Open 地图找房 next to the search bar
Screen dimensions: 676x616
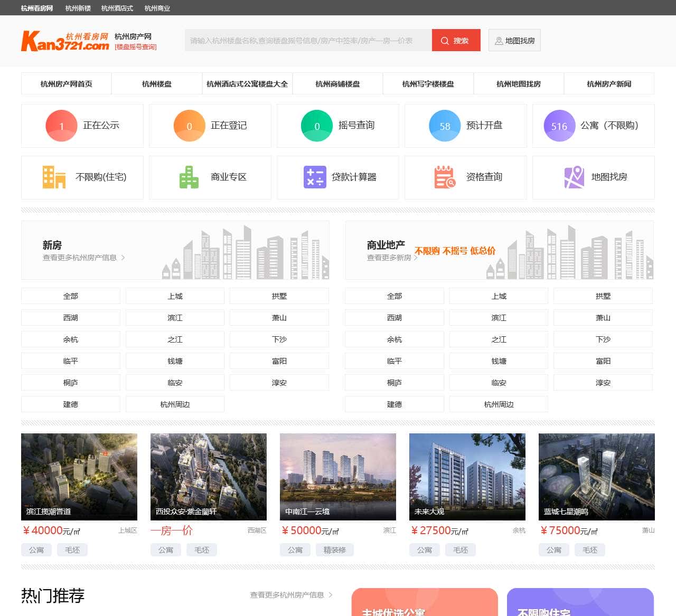point(514,40)
